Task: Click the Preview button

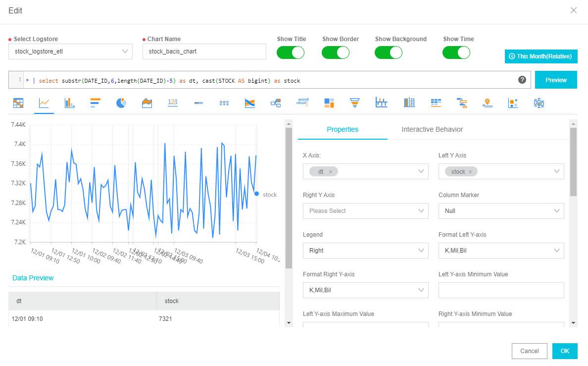Action: pyautogui.click(x=556, y=80)
